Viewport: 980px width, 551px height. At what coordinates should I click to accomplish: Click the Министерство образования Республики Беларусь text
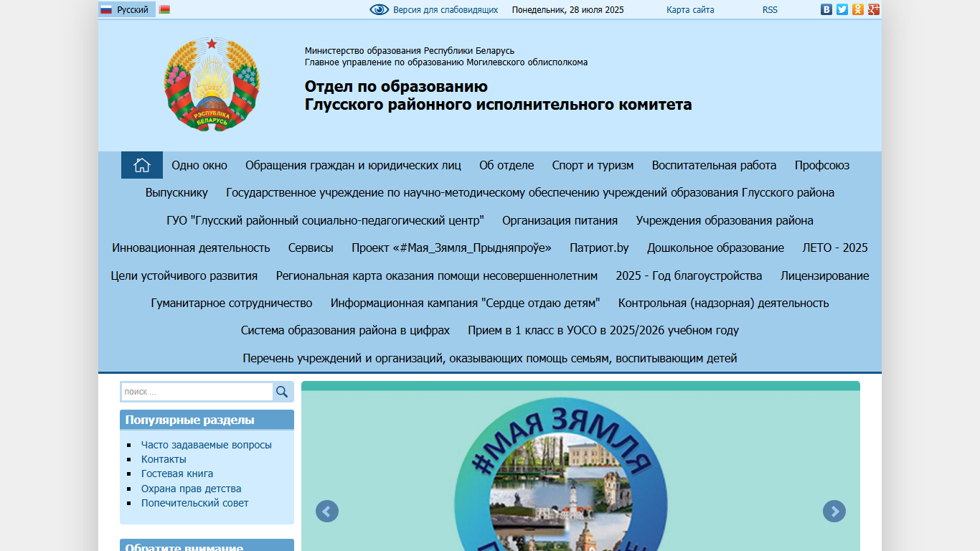pyautogui.click(x=410, y=51)
